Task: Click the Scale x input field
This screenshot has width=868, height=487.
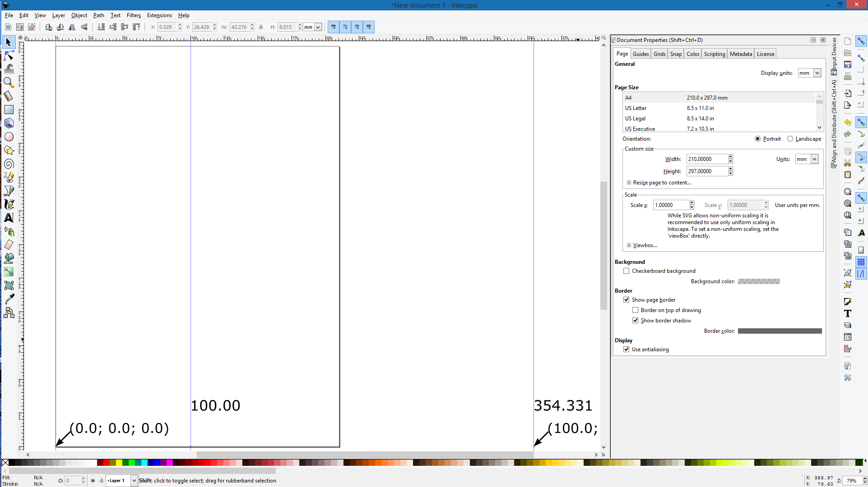Action: point(671,205)
